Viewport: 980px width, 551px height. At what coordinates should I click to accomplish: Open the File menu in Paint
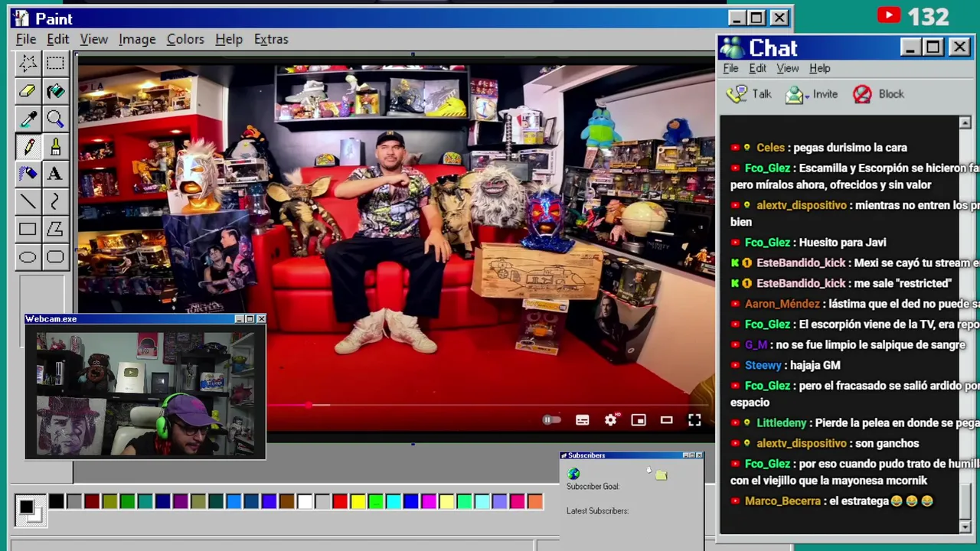coord(25,39)
